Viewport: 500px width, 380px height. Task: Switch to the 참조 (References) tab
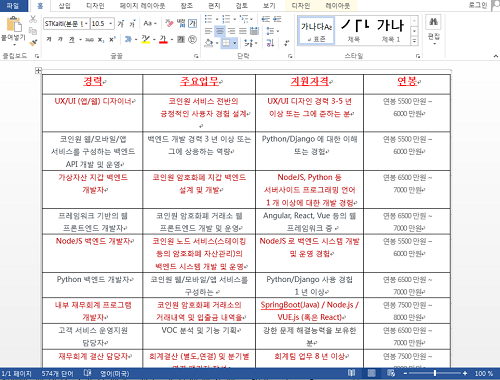click(x=187, y=6)
